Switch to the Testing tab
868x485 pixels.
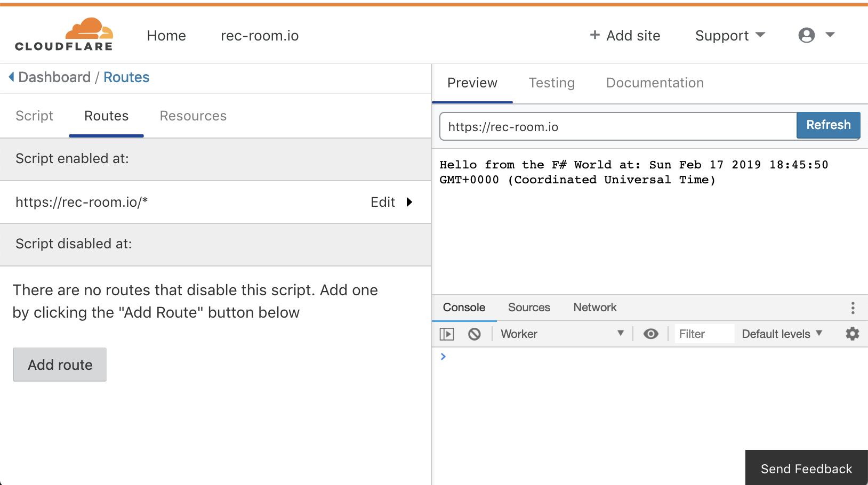coord(552,83)
